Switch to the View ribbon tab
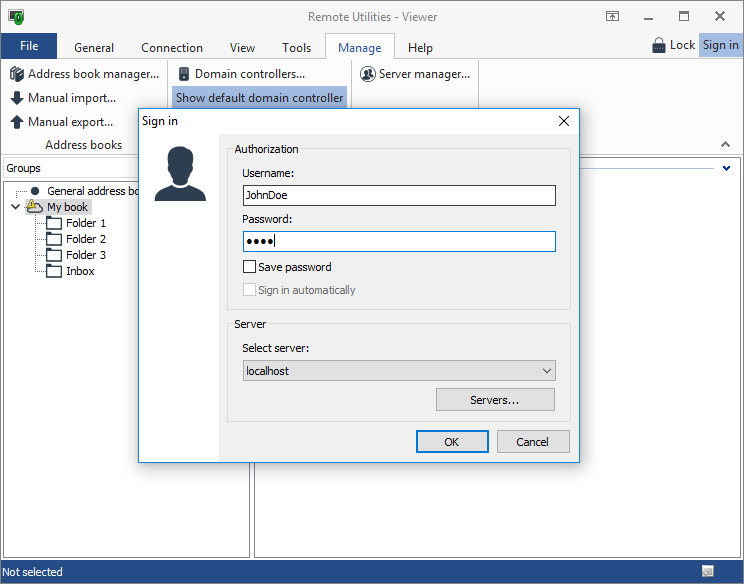744x584 pixels. click(x=242, y=48)
